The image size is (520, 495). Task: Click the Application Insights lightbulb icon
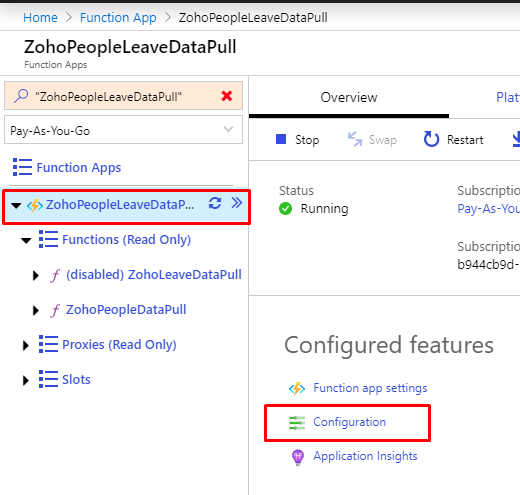298,457
